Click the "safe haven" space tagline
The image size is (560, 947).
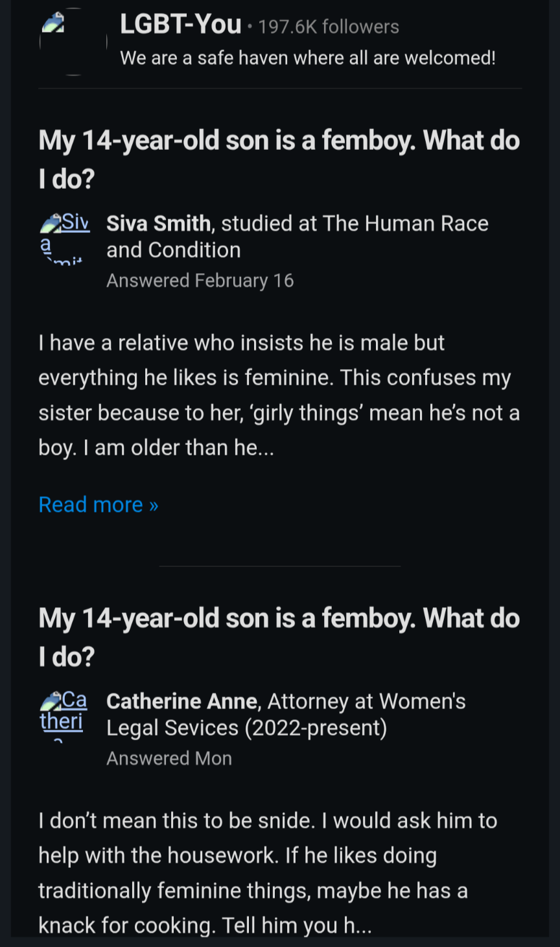(307, 58)
